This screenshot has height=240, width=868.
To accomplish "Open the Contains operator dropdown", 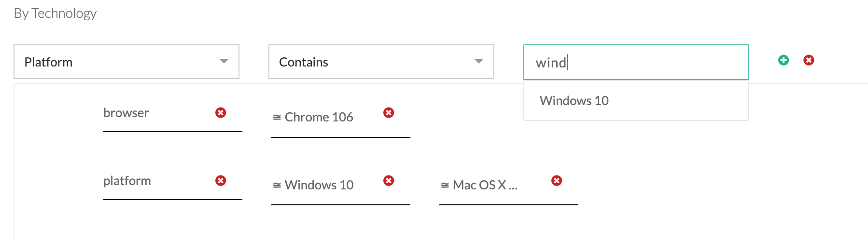I will click(x=381, y=62).
